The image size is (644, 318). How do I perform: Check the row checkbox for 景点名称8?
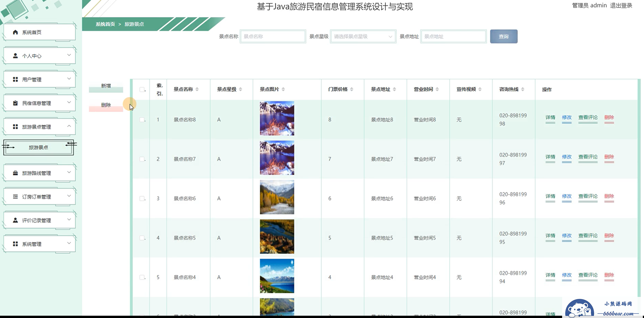tap(142, 120)
